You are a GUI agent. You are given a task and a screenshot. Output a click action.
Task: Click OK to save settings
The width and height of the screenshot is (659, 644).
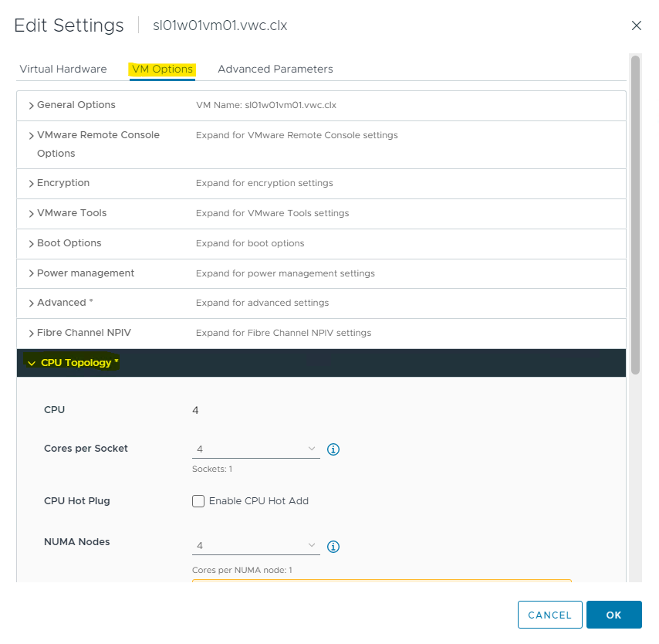tap(613, 615)
